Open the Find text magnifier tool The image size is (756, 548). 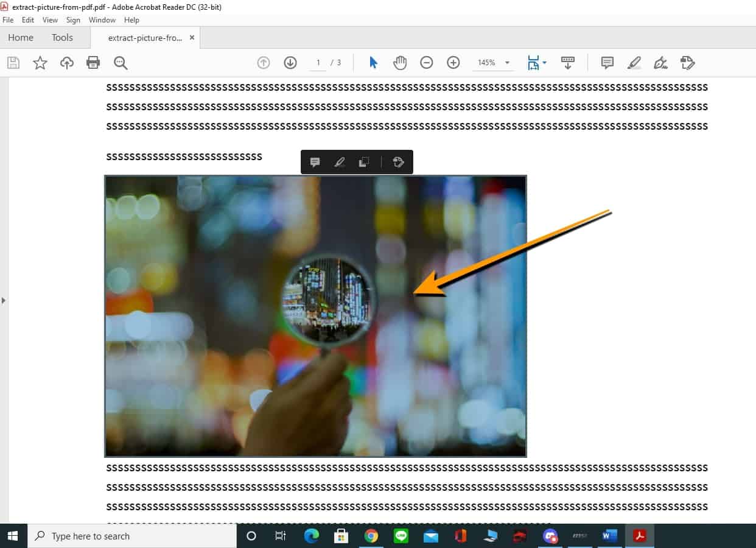121,63
